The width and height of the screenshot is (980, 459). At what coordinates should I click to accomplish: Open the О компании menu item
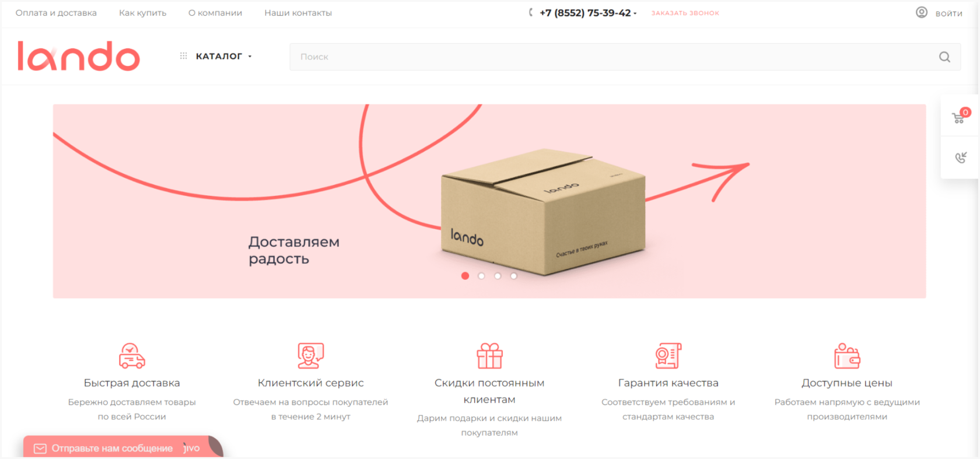(215, 13)
